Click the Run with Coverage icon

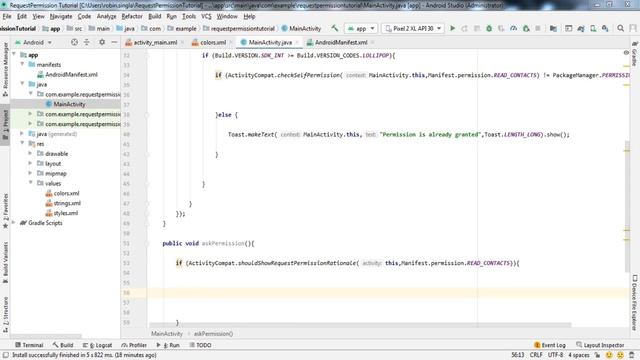tap(501, 28)
